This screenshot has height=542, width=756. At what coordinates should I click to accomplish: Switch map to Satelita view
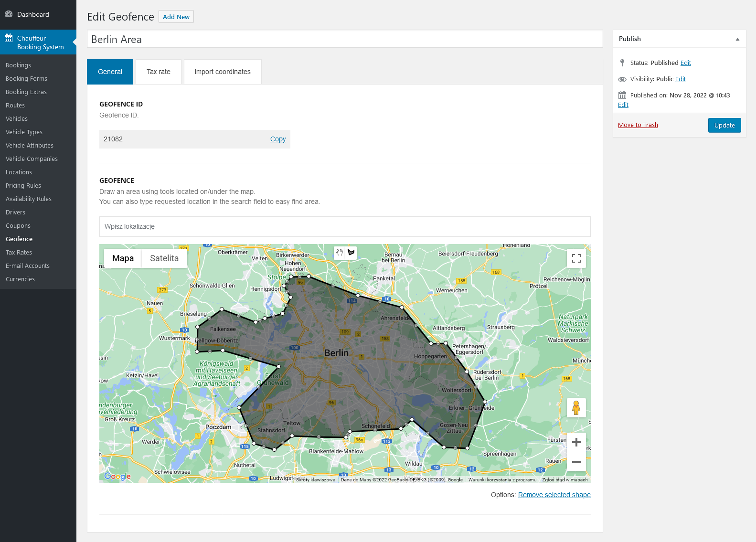164,258
